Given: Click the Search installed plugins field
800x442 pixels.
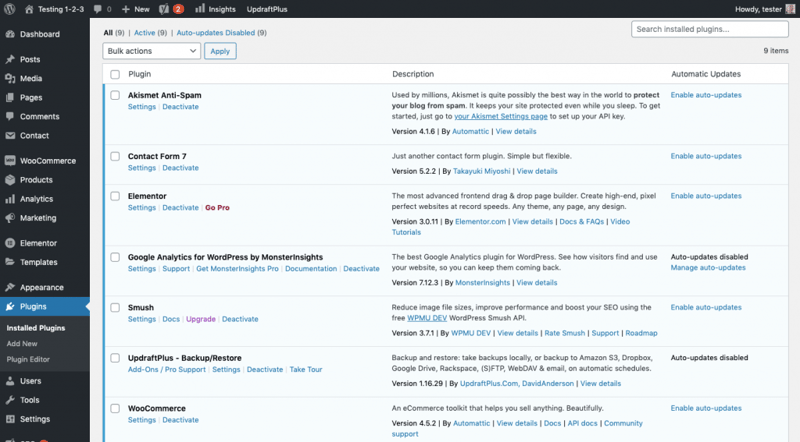Looking at the screenshot, I should click(x=710, y=29).
